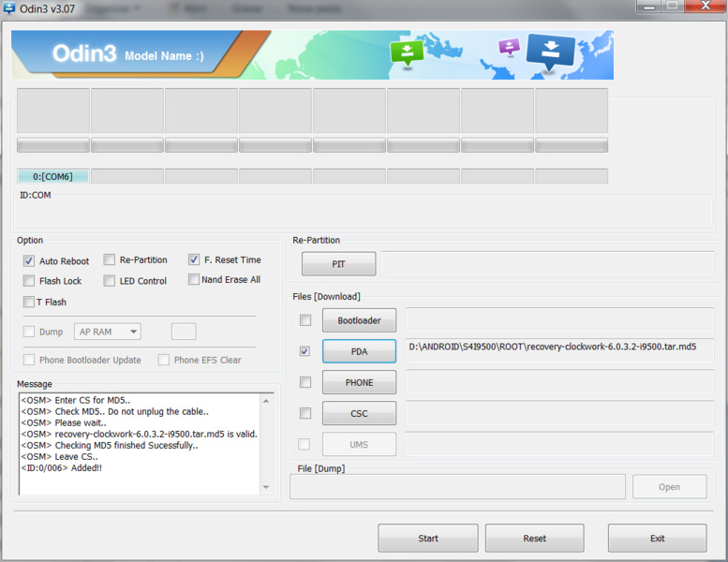Click the PHONE file button

pyautogui.click(x=359, y=382)
